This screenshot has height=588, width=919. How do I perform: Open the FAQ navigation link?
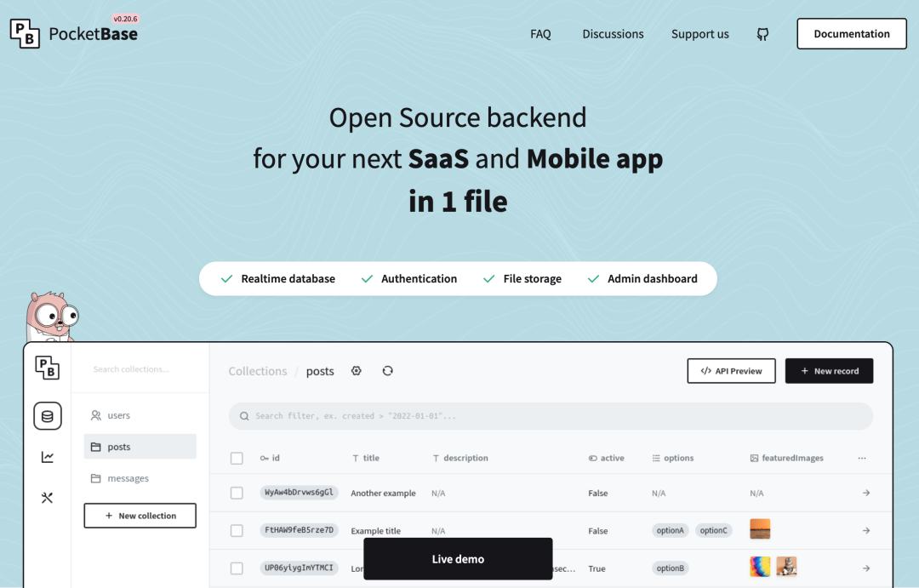pyautogui.click(x=540, y=34)
